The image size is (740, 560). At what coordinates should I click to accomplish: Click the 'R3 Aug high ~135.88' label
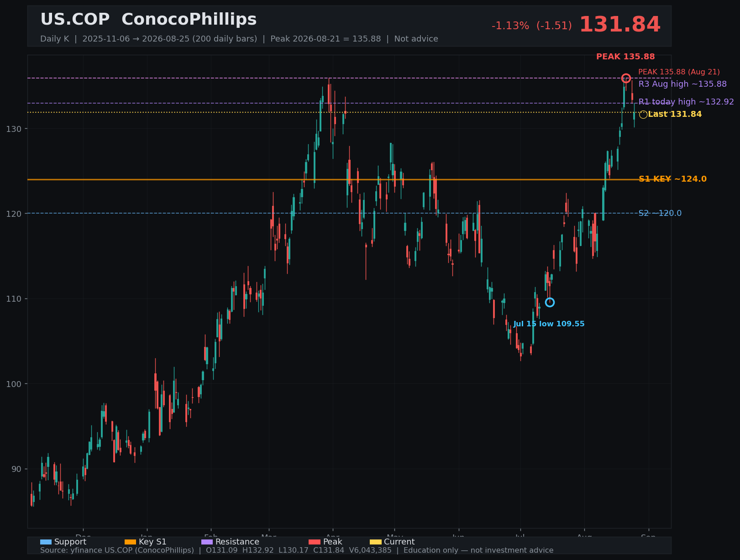(x=682, y=84)
